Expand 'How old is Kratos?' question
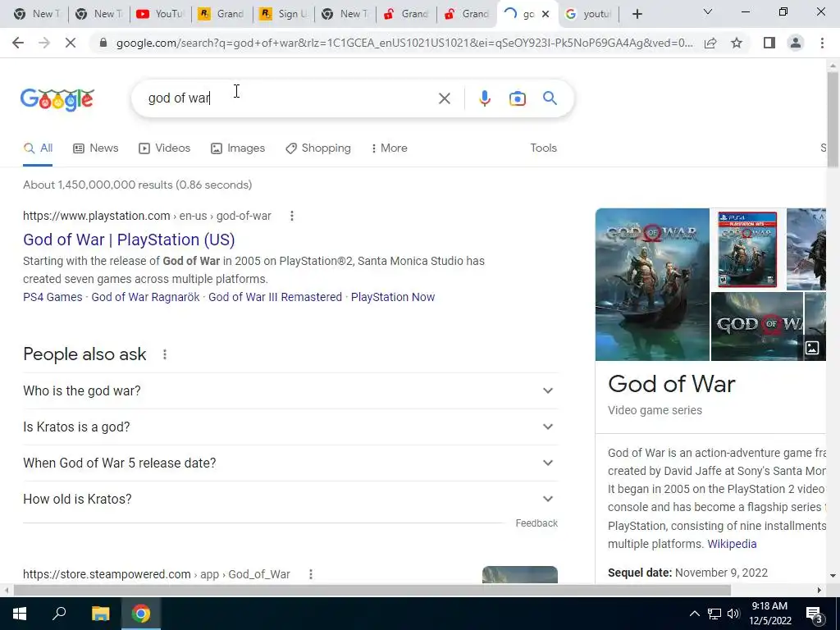 click(x=290, y=499)
